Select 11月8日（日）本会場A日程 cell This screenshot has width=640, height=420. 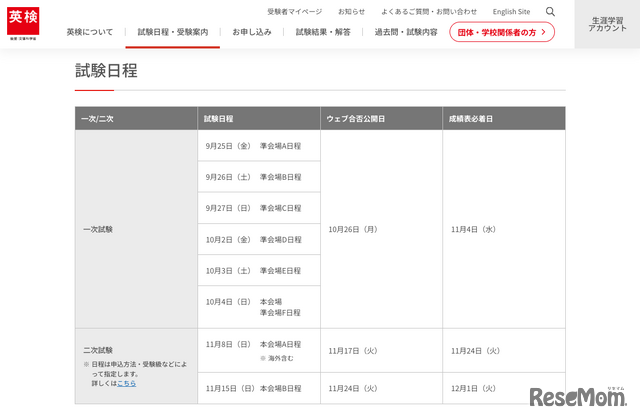[x=259, y=351]
